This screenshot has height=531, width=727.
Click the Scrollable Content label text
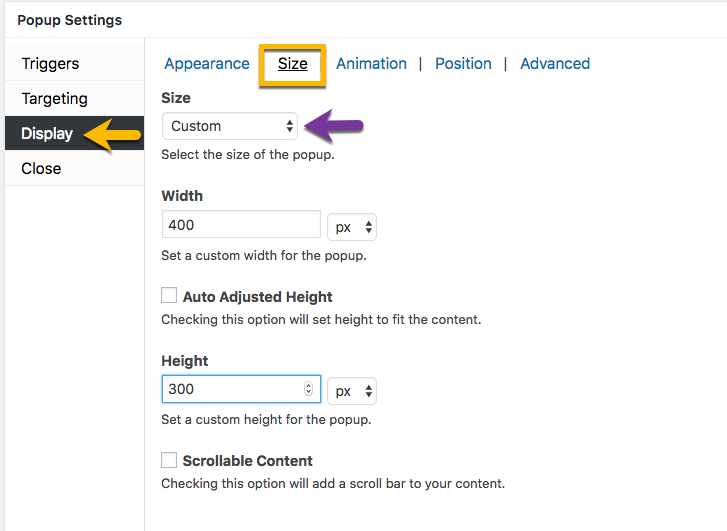pyautogui.click(x=248, y=461)
